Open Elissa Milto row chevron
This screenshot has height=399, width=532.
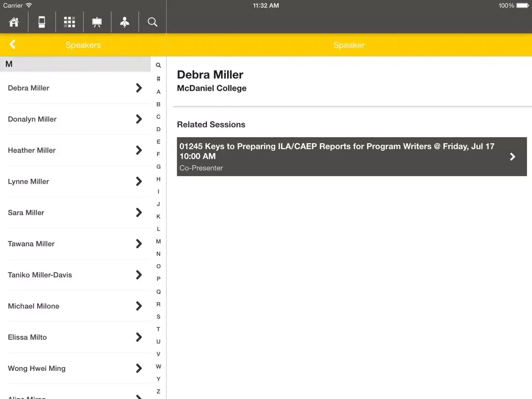coord(139,337)
